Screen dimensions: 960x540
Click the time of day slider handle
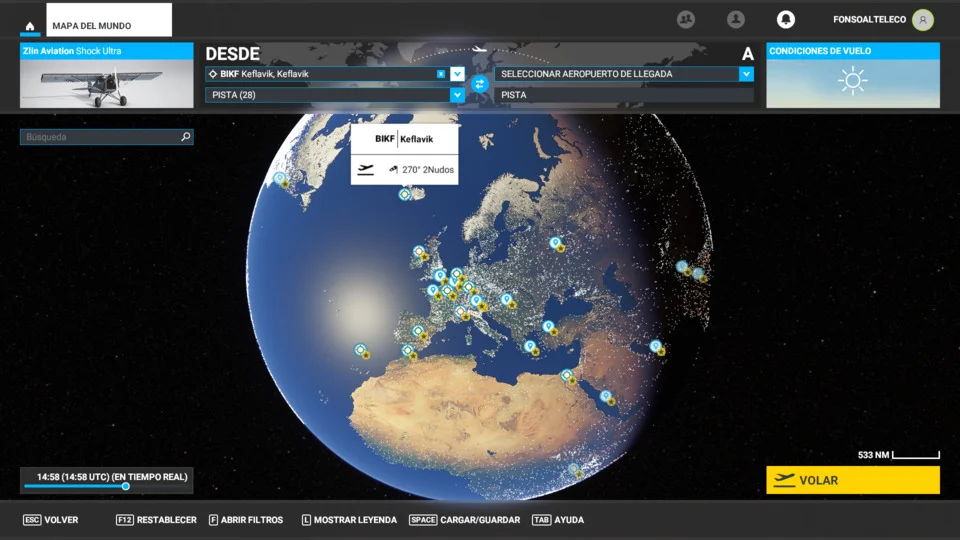pos(126,486)
